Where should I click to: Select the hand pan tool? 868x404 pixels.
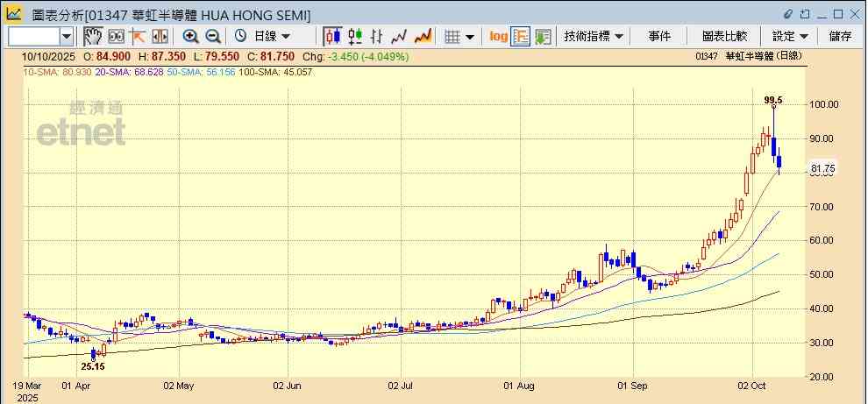(93, 36)
